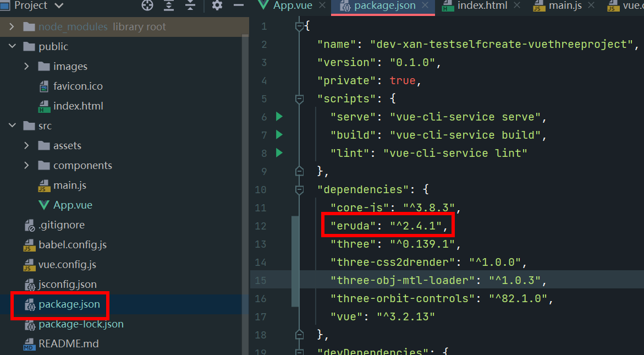Collapse the public folder
Image resolution: width=644 pixels, height=355 pixels.
[x=12, y=46]
